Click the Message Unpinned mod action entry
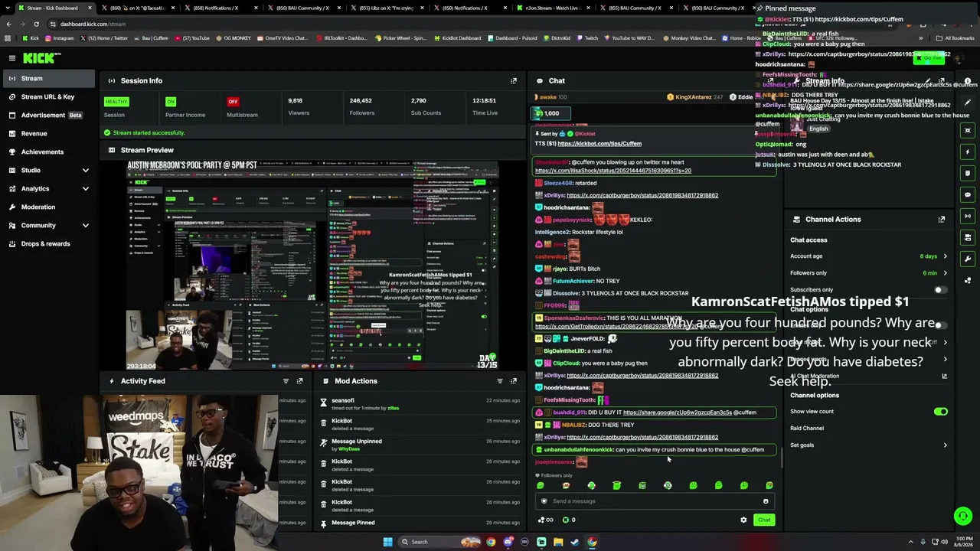Viewport: 980px width, 551px height. click(420, 445)
